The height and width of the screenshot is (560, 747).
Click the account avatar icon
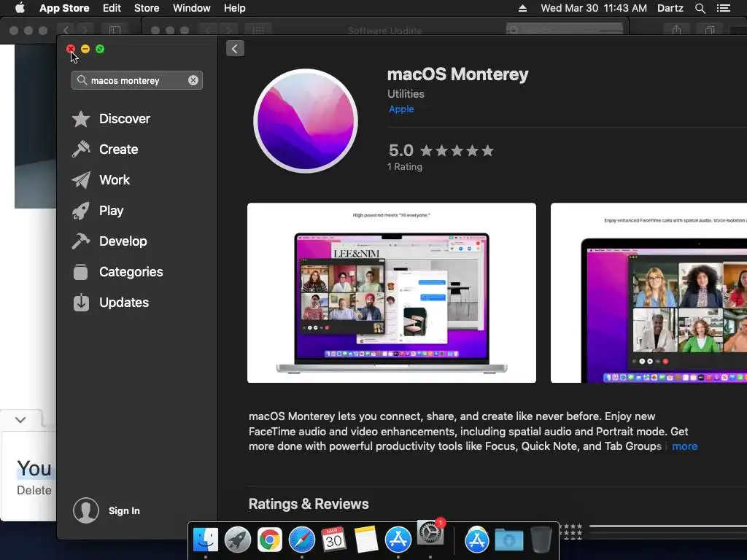[x=86, y=510]
